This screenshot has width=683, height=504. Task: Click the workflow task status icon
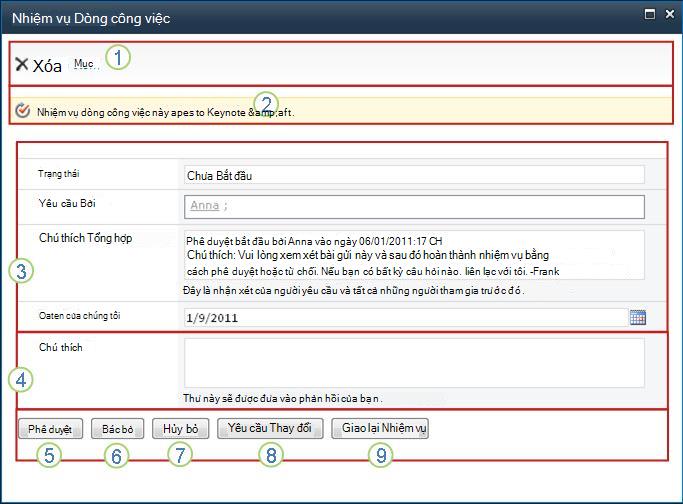point(22,111)
